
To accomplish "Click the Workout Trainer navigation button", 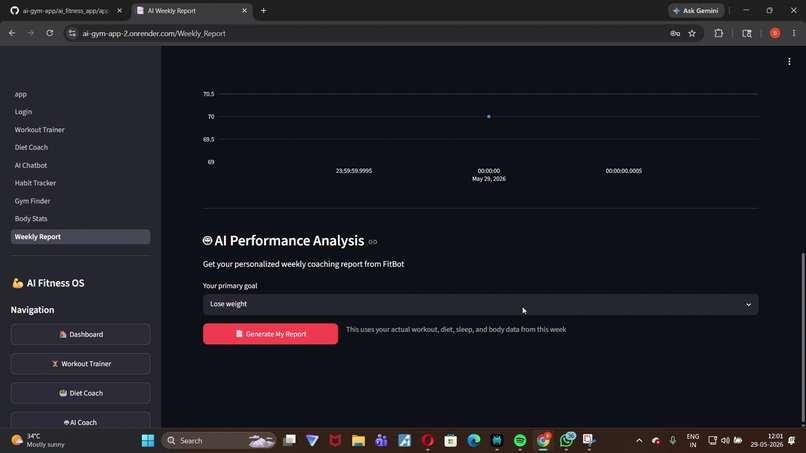I will coord(80,364).
